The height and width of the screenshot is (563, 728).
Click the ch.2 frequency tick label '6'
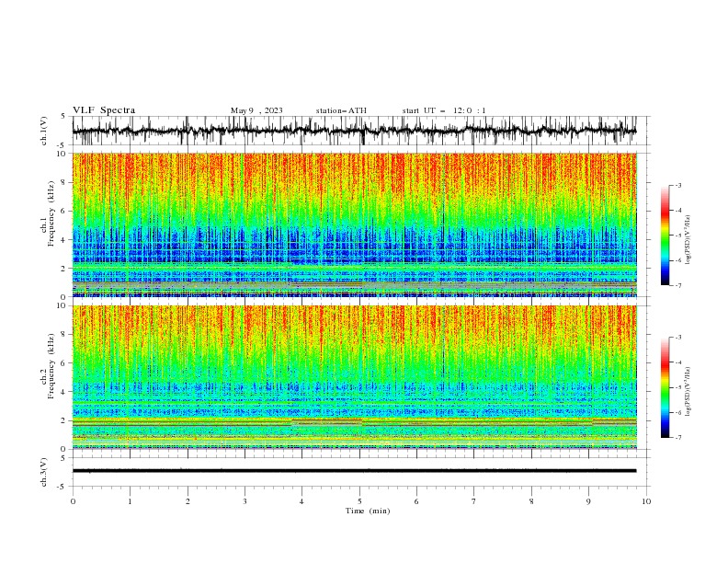click(63, 363)
